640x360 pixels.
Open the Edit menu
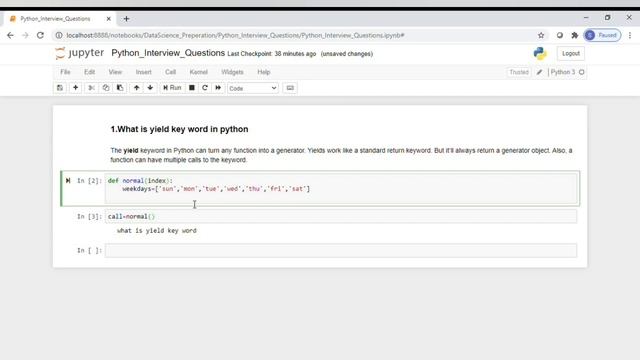coord(89,72)
